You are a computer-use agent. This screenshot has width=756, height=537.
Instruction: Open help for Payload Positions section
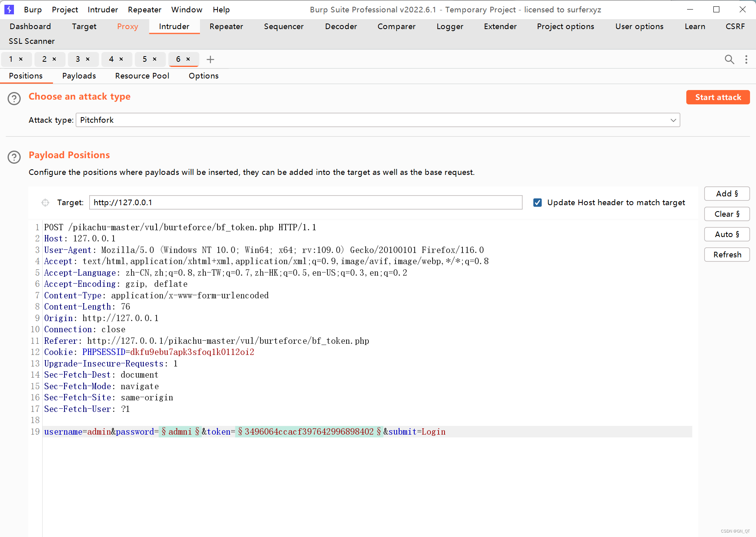click(x=14, y=157)
